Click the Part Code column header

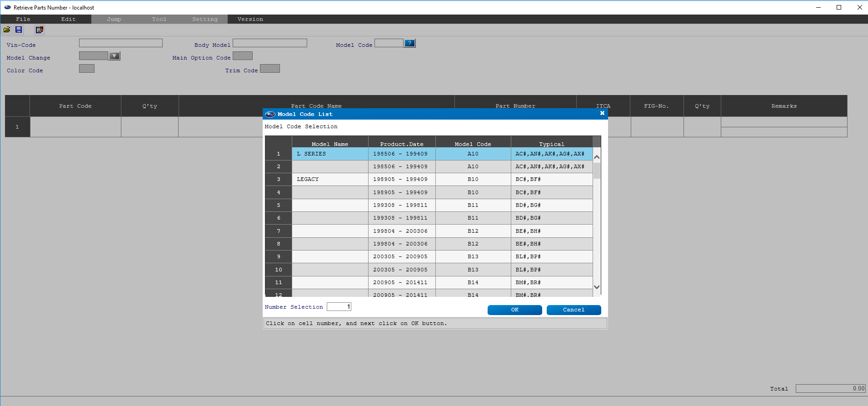[75, 106]
